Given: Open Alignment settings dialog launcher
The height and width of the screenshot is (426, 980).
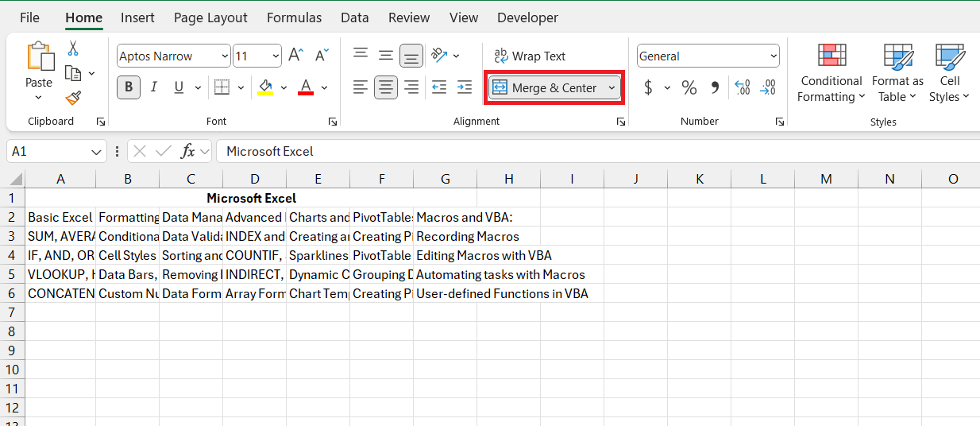Looking at the screenshot, I should coord(620,122).
